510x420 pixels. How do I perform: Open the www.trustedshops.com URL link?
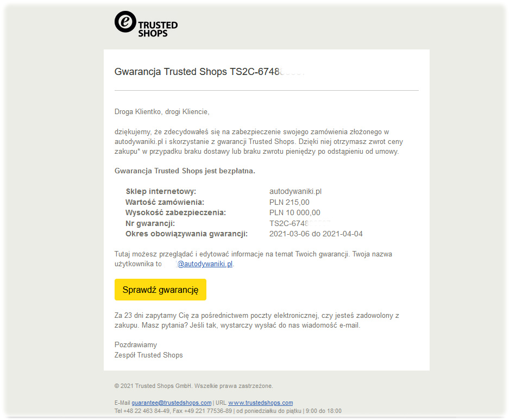click(261, 403)
